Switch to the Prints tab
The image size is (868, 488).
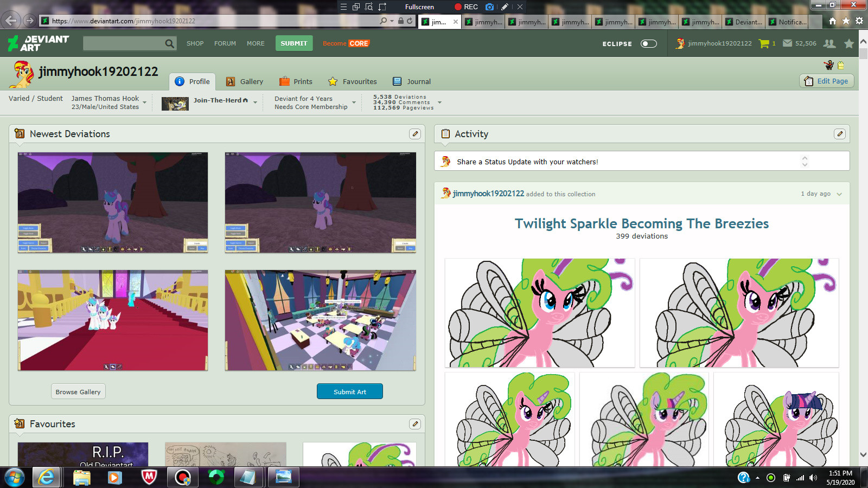pos(296,81)
